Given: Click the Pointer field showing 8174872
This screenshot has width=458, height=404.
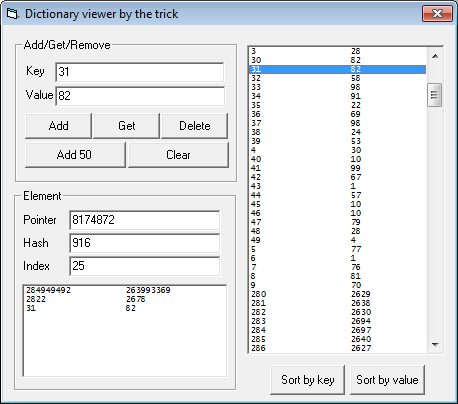Looking at the screenshot, I should [x=145, y=220].
